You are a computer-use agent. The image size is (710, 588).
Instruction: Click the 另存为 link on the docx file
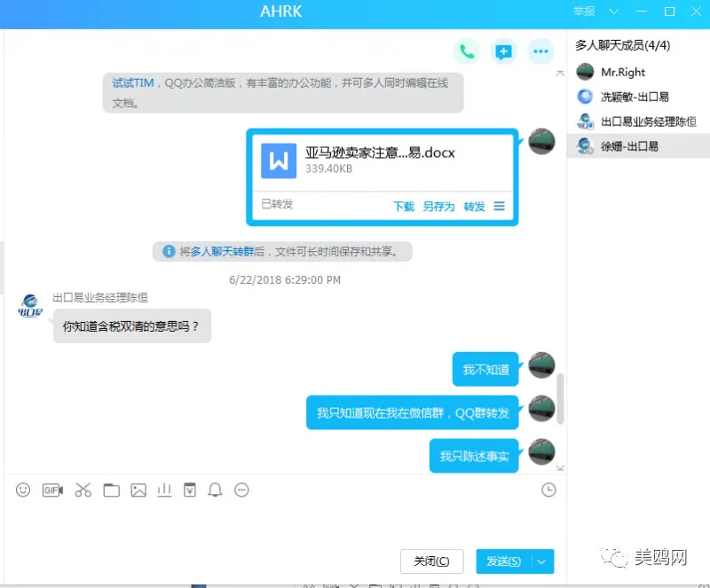[x=438, y=207]
